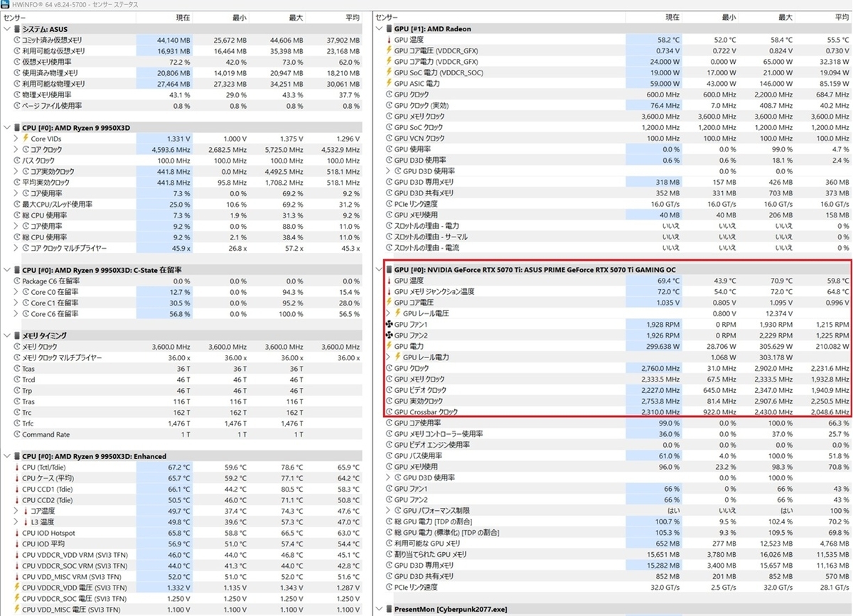Viewport: 853px width, 616px height.
Task: Collapse the PresentMon [Cyberpunk2077.exe] group
Action: tap(379, 610)
